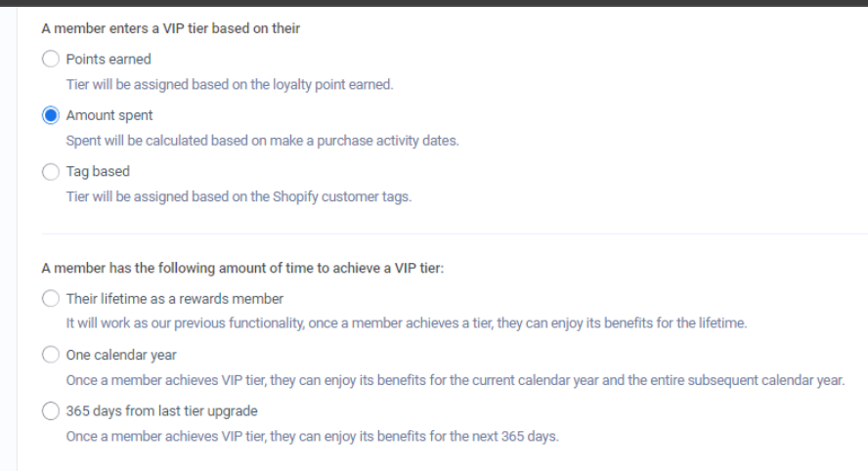
Task: Click 'Their lifetime as a rewards member' label
Action: pyautogui.click(x=175, y=298)
